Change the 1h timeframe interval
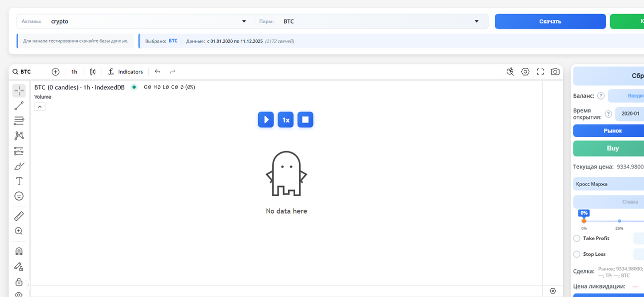The width and height of the screenshot is (644, 297). 74,72
